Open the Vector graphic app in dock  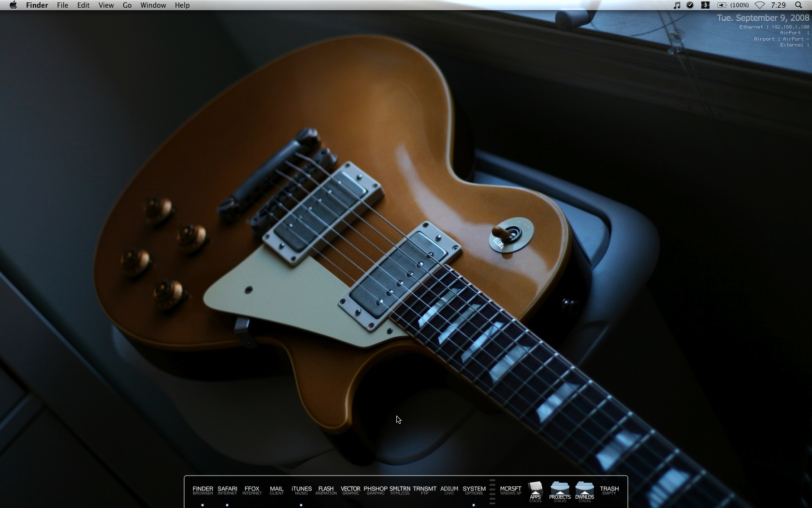coord(350,491)
